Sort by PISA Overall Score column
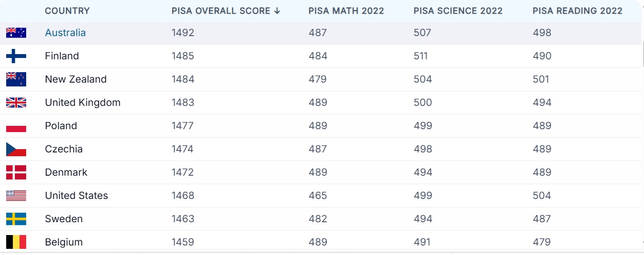This screenshot has height=255, width=644. (226, 11)
